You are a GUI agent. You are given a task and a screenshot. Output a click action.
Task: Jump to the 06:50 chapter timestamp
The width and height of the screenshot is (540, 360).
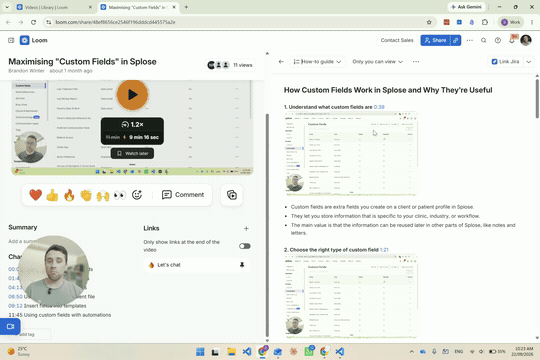tap(15, 297)
